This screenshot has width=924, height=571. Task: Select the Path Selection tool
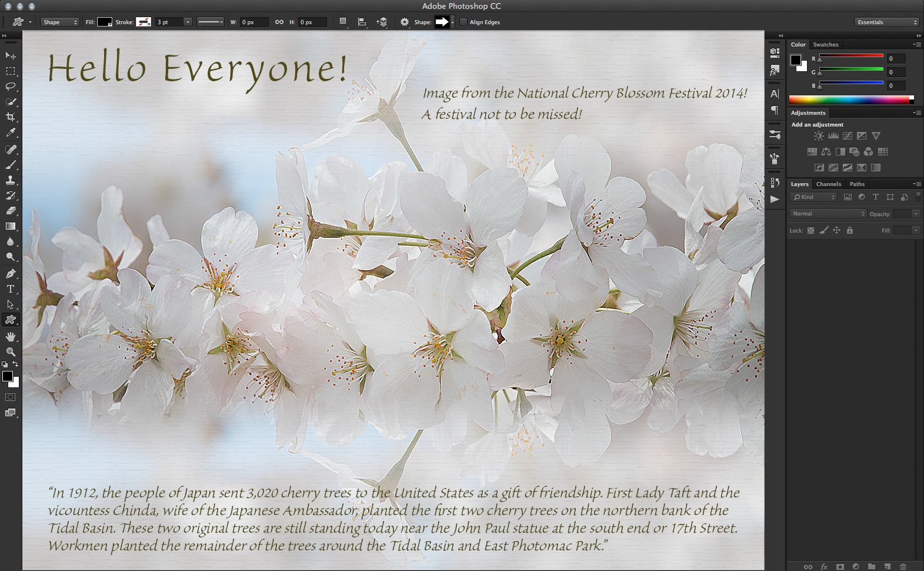pos(11,304)
